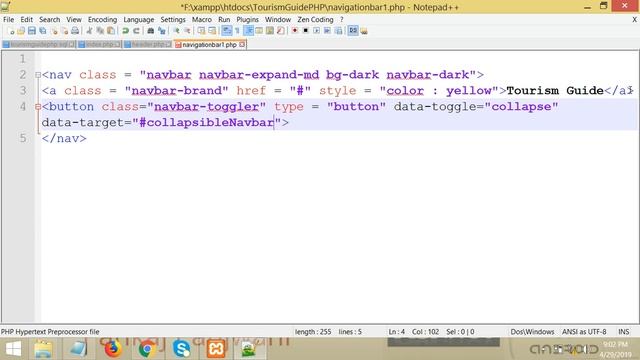Open the View menu
This screenshot has height=360, width=640.
click(x=74, y=20)
